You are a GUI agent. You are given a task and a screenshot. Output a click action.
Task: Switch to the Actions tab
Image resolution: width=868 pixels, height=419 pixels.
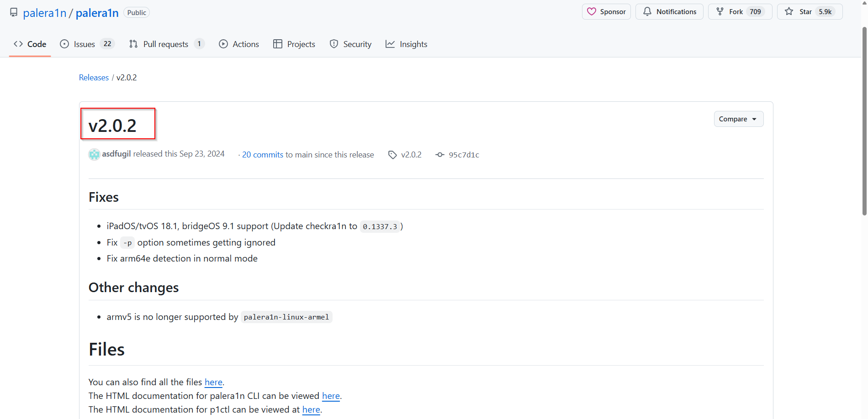pyautogui.click(x=239, y=44)
